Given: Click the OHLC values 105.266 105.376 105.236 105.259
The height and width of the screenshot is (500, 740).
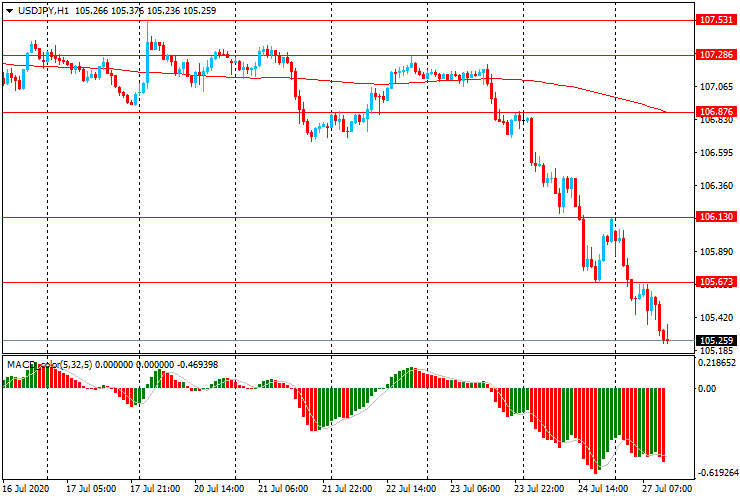Looking at the screenshot, I should [145, 10].
